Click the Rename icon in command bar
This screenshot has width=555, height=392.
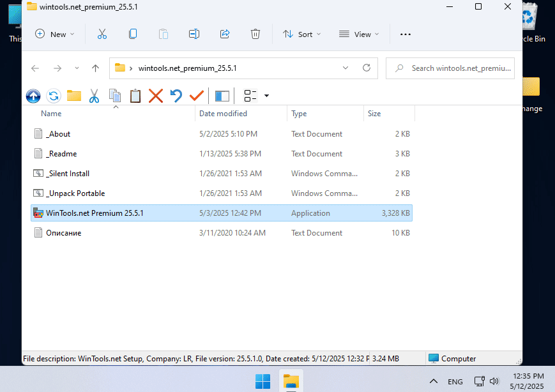tap(194, 34)
